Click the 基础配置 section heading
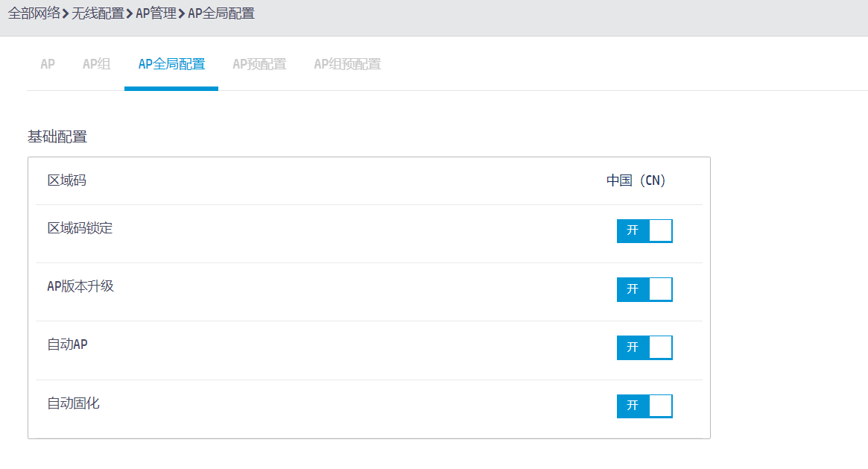This screenshot has width=868, height=469. [57, 137]
